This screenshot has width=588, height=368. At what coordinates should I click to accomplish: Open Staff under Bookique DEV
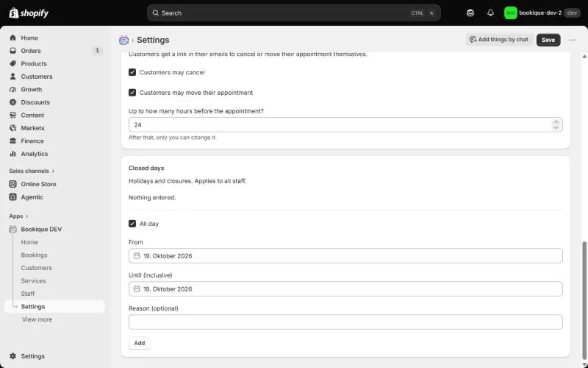pos(28,294)
